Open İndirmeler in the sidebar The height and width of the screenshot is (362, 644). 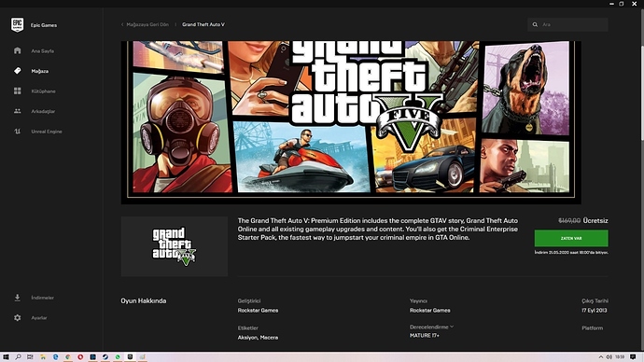(42, 298)
